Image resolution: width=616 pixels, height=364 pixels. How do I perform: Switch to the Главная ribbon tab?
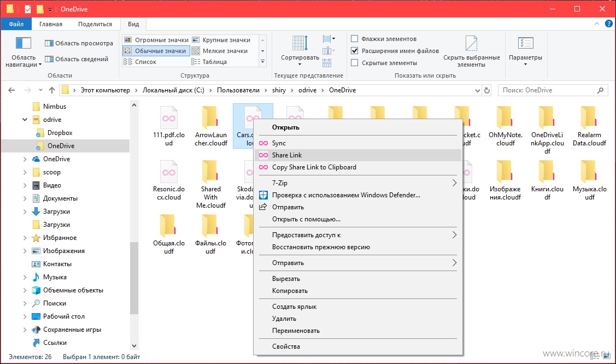51,24
